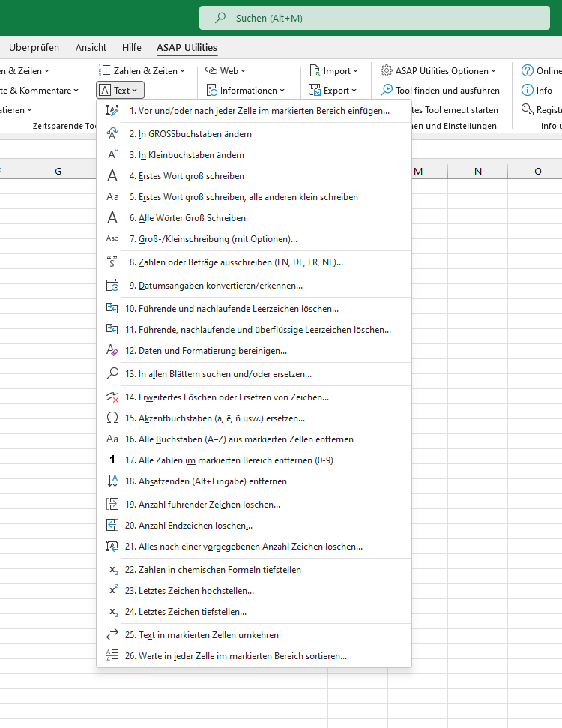Click the dollar icon for Zahlen ausschreiben
Image resolution: width=562 pixels, height=728 pixels.
(x=112, y=262)
